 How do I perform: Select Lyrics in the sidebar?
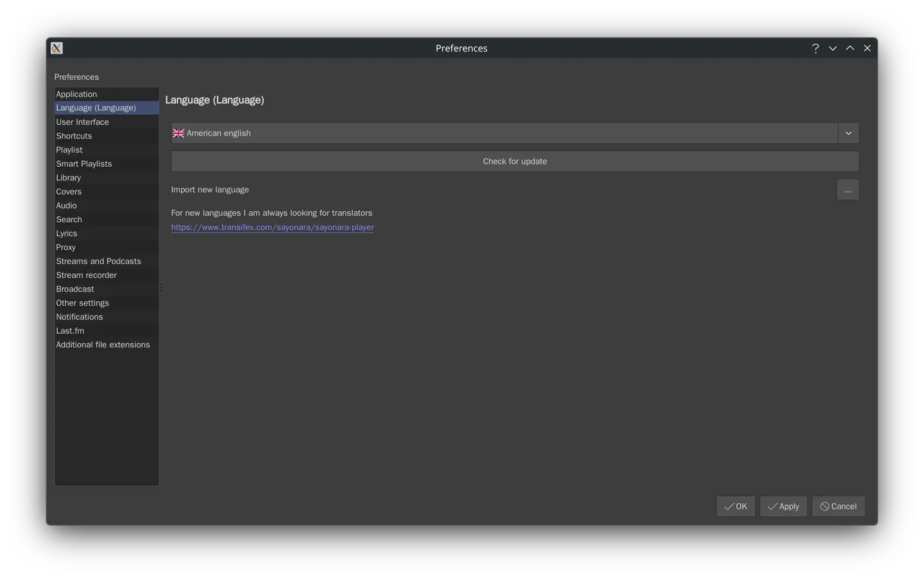pyautogui.click(x=107, y=233)
